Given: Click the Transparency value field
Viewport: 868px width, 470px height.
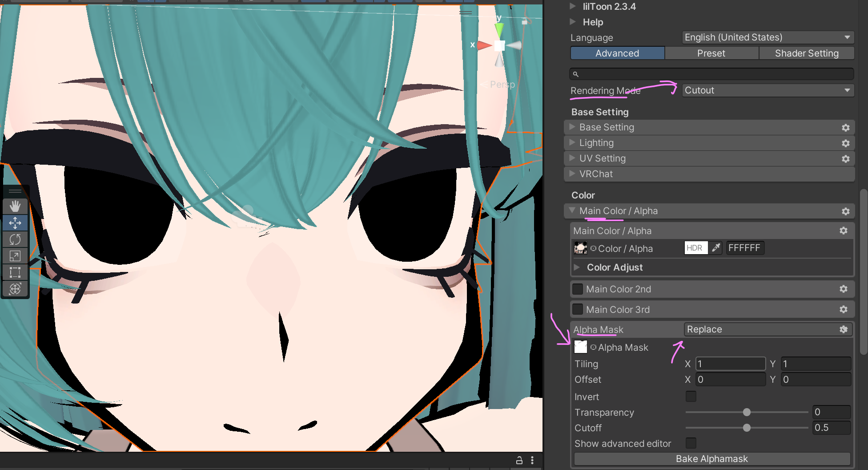Looking at the screenshot, I should (x=832, y=412).
